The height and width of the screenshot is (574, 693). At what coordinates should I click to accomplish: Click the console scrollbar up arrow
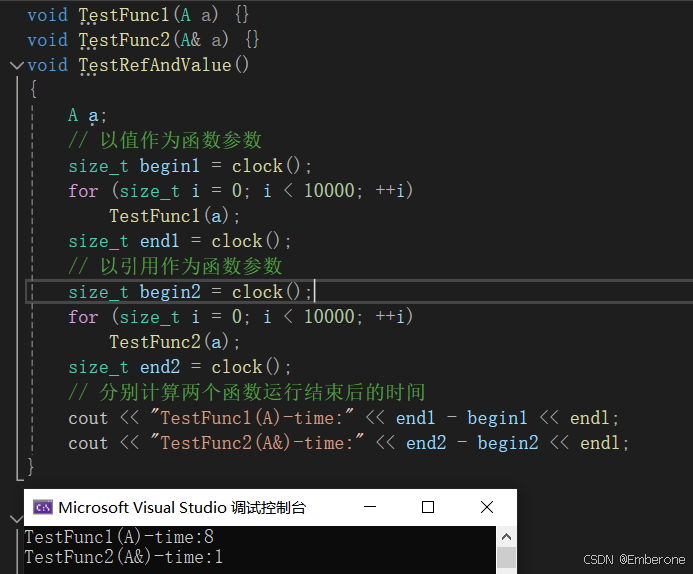point(506,537)
